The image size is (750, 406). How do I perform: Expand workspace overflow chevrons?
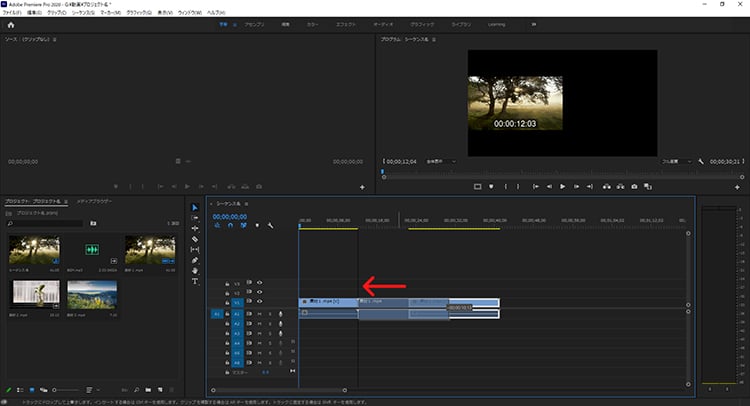pos(534,24)
